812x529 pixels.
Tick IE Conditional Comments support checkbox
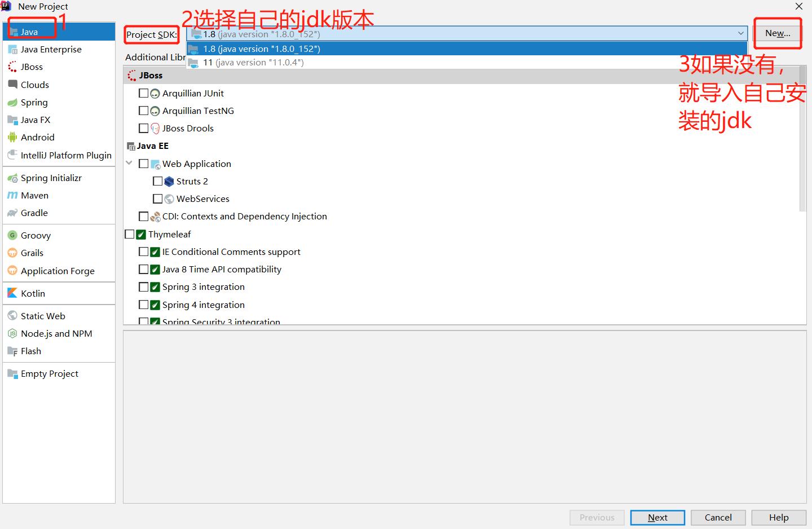[143, 252]
